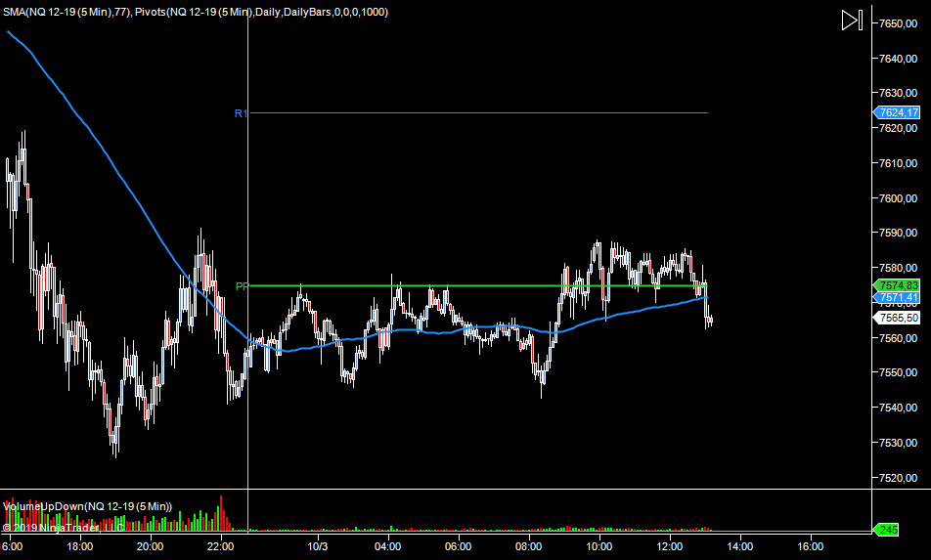Select the gray R1 horizontal resistance line
Image resolution: width=931 pixels, height=560 pixels.
pos(489,113)
